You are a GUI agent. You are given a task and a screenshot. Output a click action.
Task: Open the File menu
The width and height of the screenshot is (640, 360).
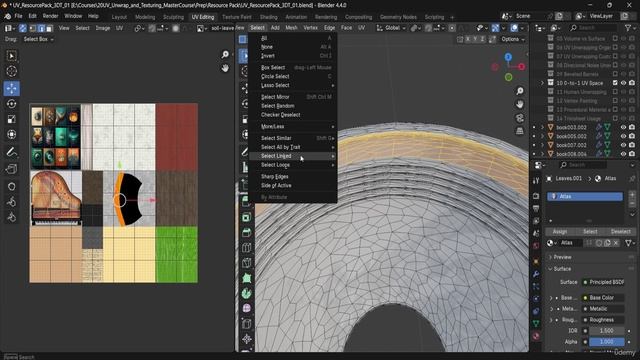click(18, 16)
